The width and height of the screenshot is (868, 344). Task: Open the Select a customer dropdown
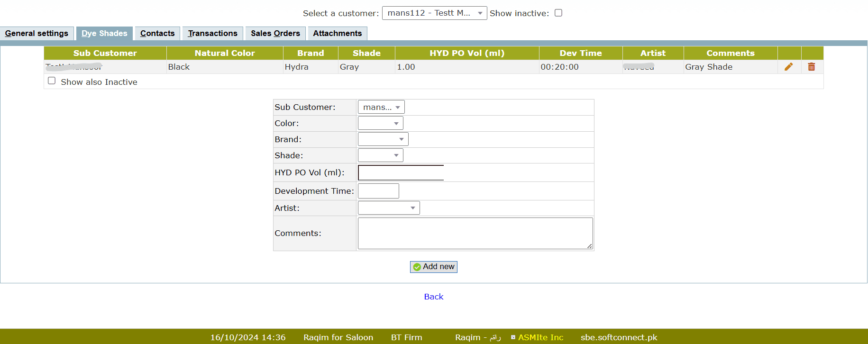pyautogui.click(x=434, y=13)
